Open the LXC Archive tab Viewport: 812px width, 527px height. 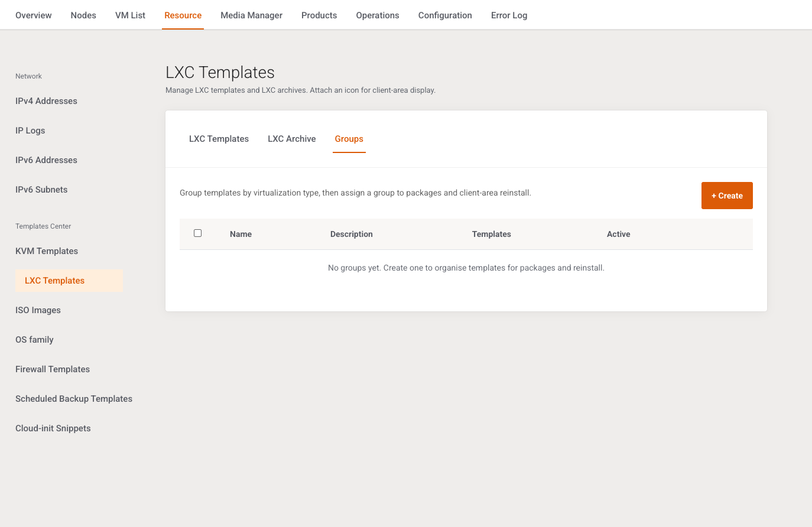pos(292,139)
